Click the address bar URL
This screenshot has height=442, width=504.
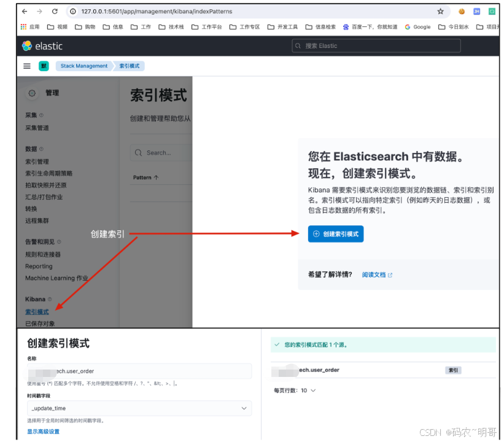(157, 12)
